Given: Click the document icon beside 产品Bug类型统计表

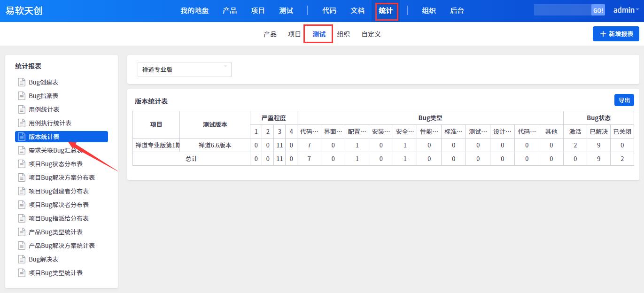Looking at the screenshot, I should coord(21,232).
